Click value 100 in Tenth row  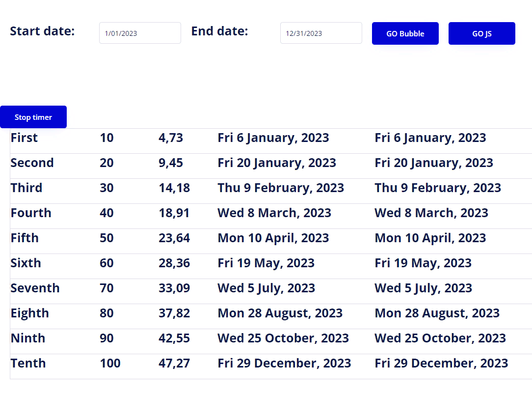tap(110, 364)
